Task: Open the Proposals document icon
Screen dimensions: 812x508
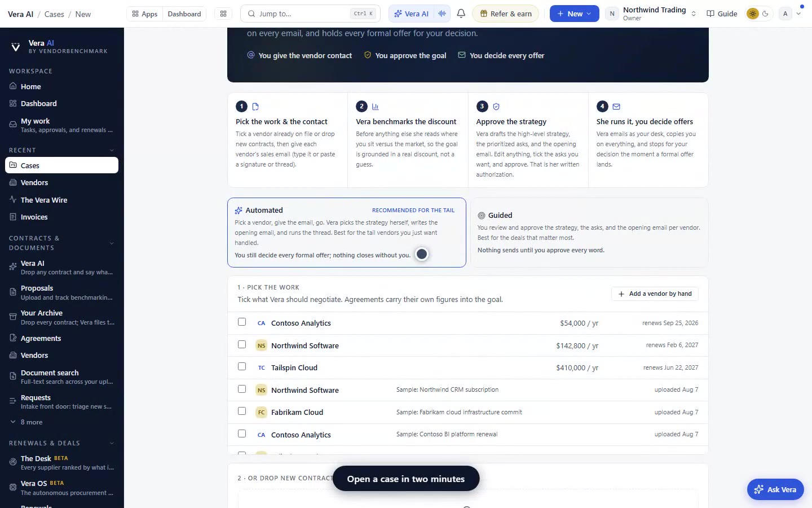Action: point(13,292)
